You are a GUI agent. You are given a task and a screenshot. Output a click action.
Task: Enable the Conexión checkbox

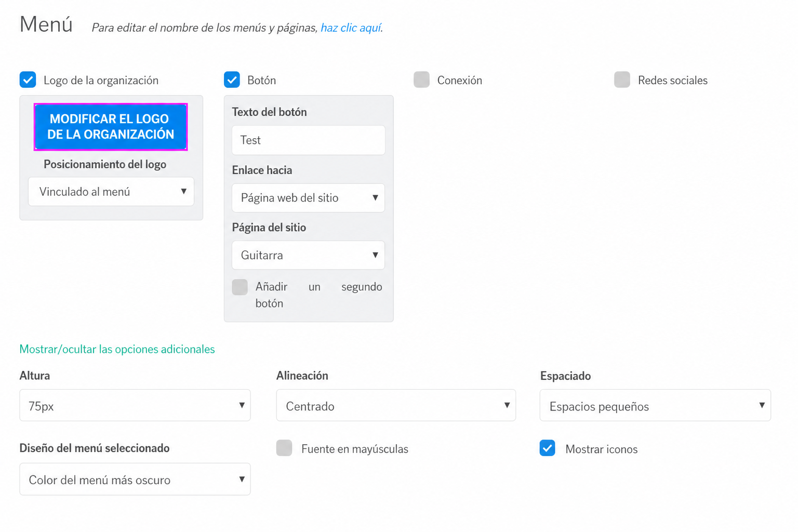click(x=422, y=80)
